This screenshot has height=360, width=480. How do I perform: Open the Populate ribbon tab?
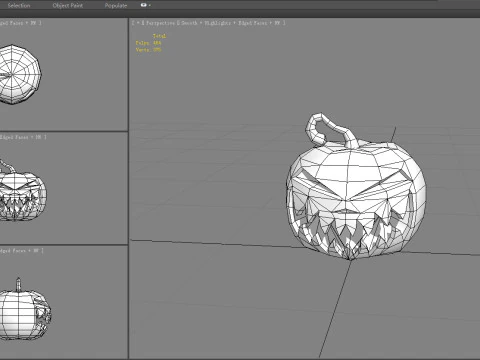tap(116, 5)
